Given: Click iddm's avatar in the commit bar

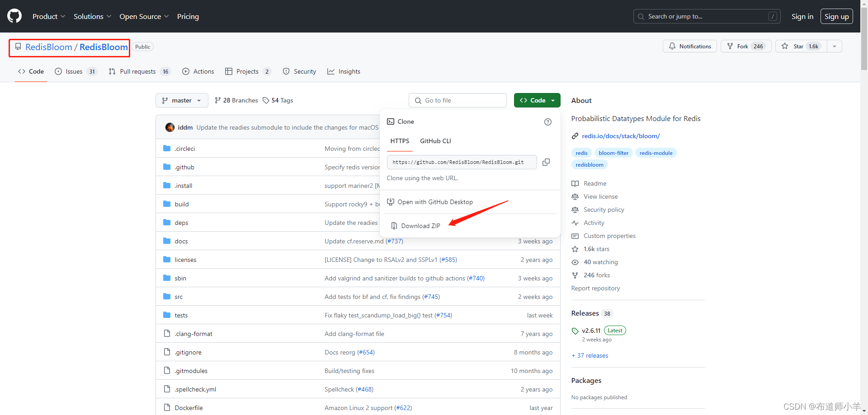Looking at the screenshot, I should (170, 127).
